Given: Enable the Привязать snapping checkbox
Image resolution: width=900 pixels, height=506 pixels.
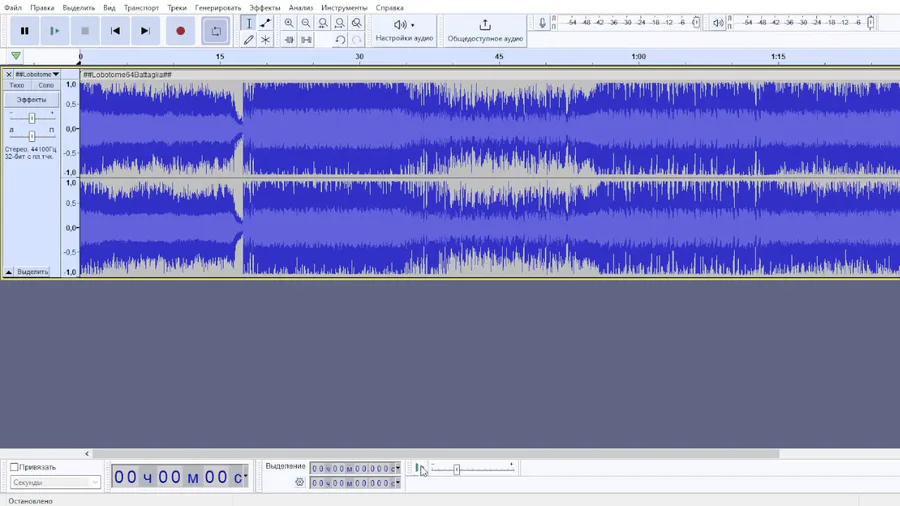Looking at the screenshot, I should click(x=14, y=467).
